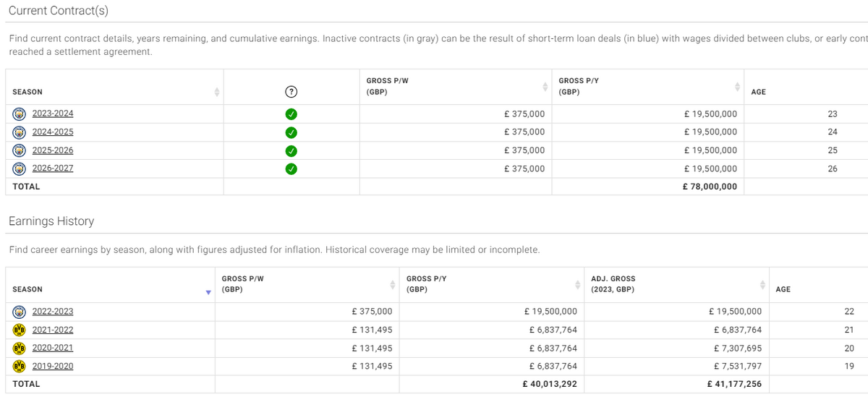The height and width of the screenshot is (402, 868).
Task: Click the £ 7,307,695 adjusted gross value
Action: pos(737,348)
